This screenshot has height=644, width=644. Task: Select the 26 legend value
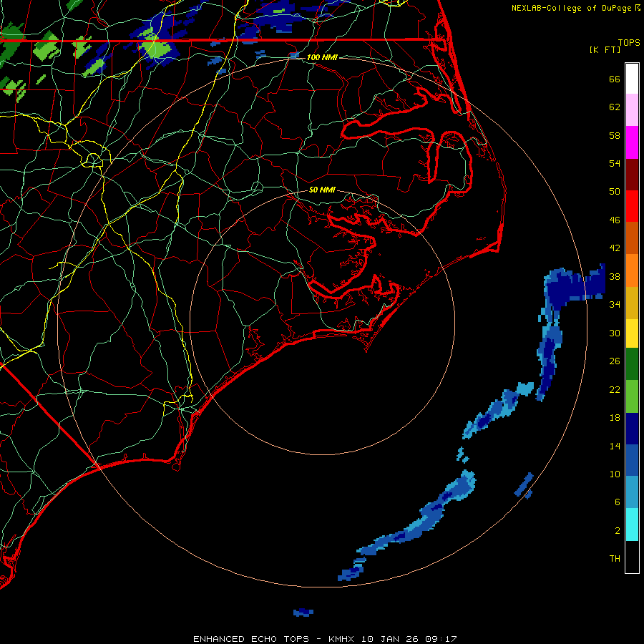[615, 361]
